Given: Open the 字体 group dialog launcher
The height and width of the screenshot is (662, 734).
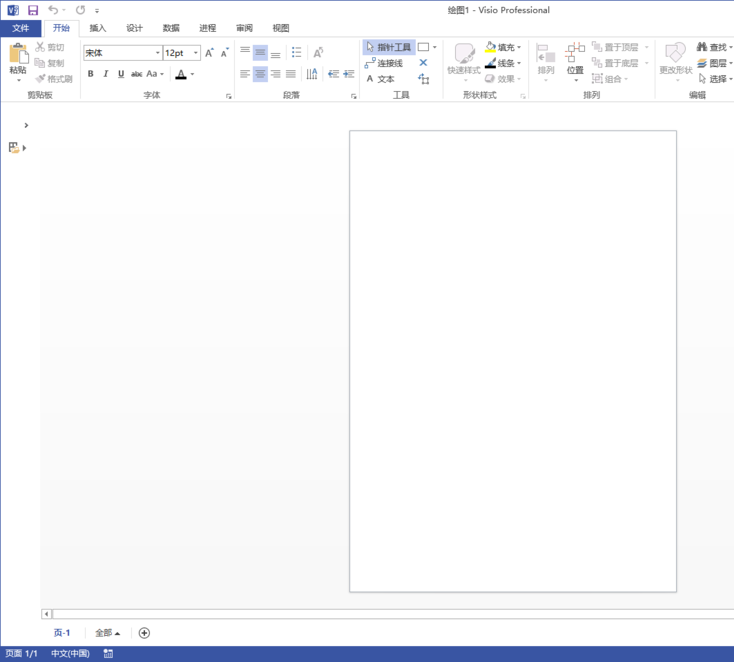Looking at the screenshot, I should pyautogui.click(x=228, y=96).
